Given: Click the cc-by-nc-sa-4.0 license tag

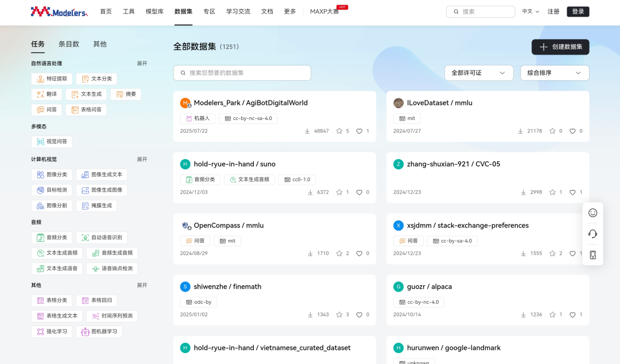Looking at the screenshot, I should tap(249, 118).
